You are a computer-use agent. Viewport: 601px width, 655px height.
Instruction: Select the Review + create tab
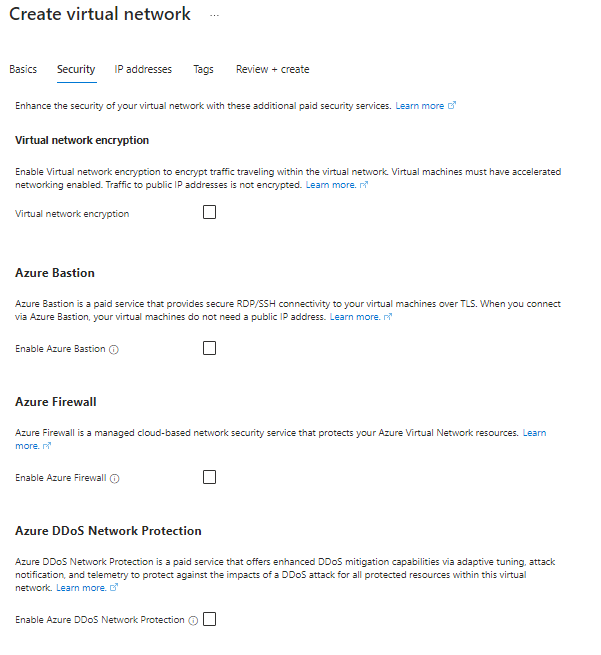[x=273, y=69]
